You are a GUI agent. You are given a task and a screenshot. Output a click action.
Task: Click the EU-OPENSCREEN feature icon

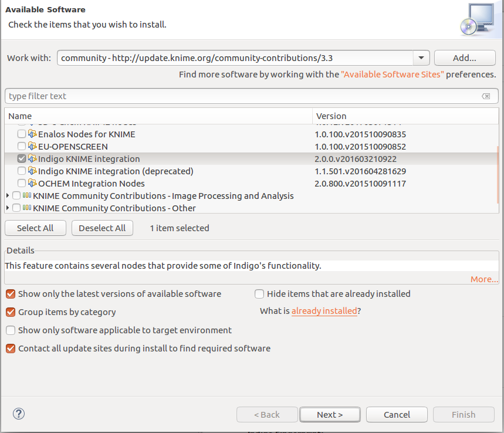coord(32,147)
